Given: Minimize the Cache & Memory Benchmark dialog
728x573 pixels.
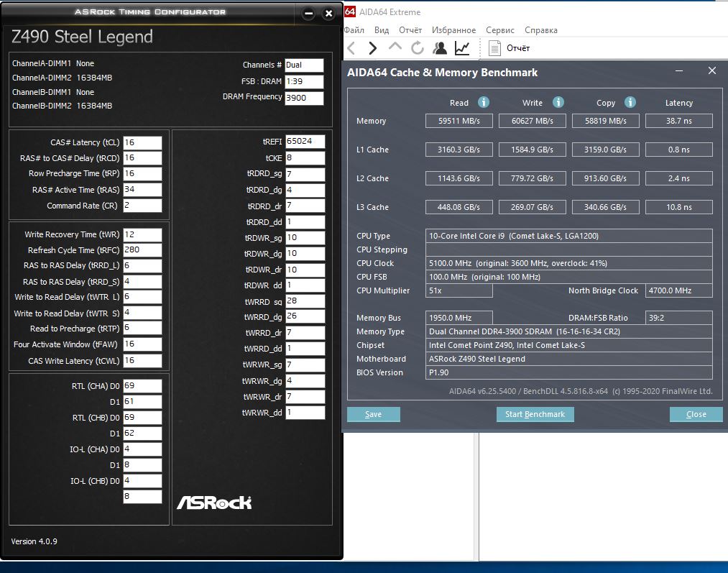Looking at the screenshot, I should click(x=679, y=71).
